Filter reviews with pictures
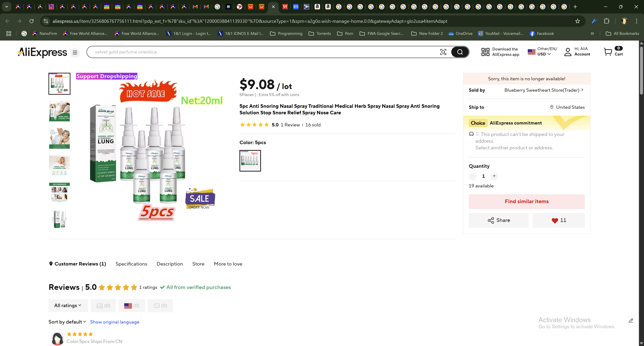This screenshot has height=346, width=644. 103,306
